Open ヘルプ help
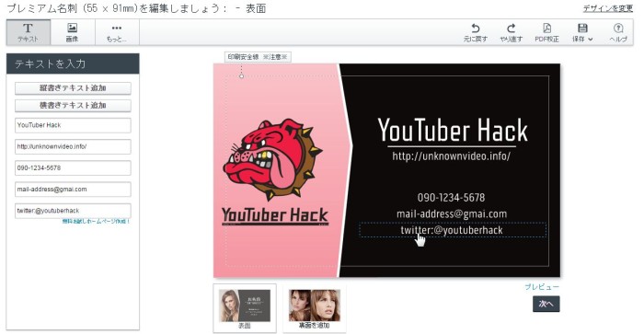This screenshot has height=334, width=644. pyautogui.click(x=618, y=32)
